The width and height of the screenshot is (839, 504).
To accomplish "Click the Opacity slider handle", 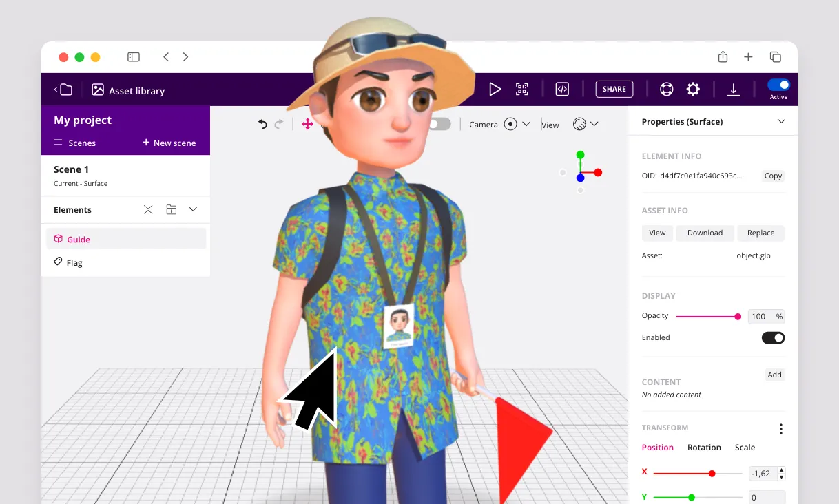I will click(738, 317).
